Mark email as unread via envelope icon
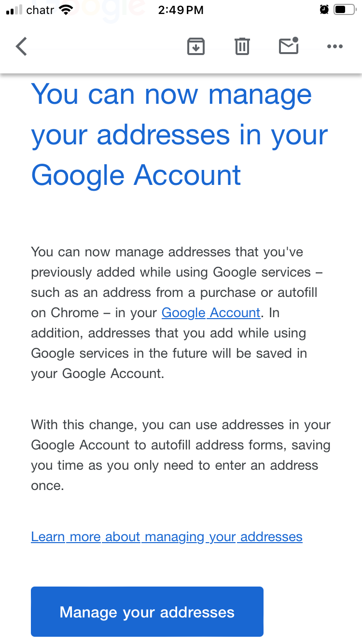362x644 pixels. pyautogui.click(x=289, y=46)
